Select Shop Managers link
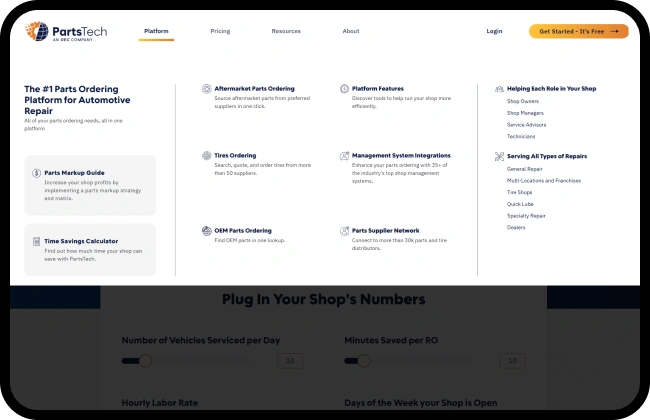The image size is (650, 420). click(525, 113)
